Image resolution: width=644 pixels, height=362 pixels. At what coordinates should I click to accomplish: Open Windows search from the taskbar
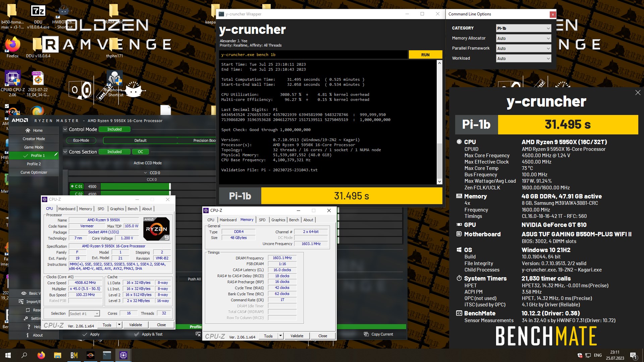(x=24, y=355)
